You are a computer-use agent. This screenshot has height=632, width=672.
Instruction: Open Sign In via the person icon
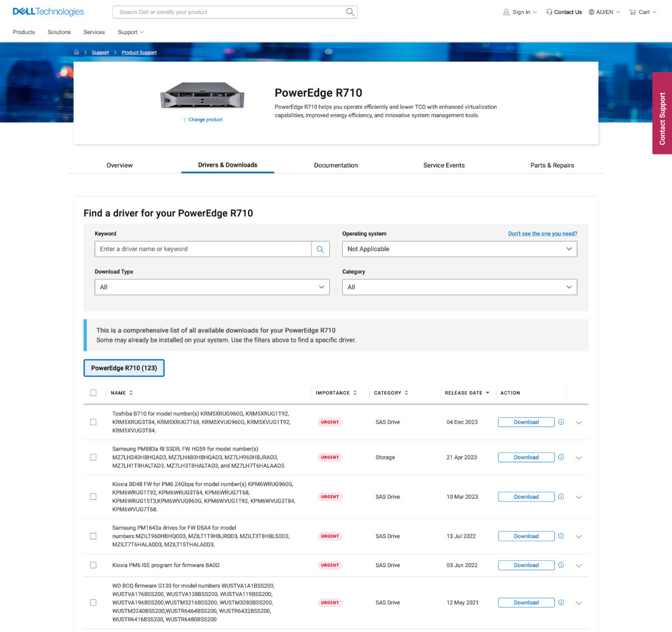tap(505, 11)
